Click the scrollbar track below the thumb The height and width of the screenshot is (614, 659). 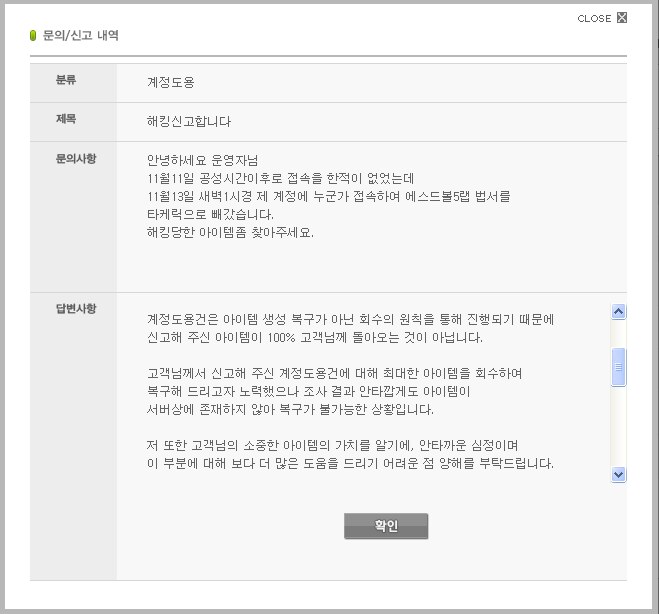(x=618, y=430)
